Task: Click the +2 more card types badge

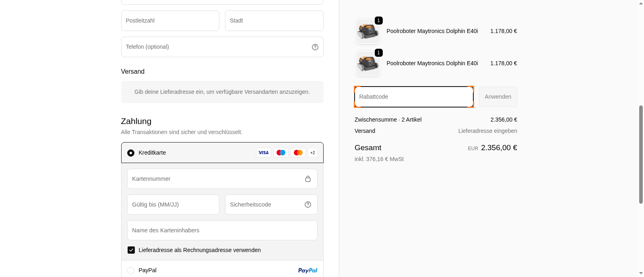Action: tap(313, 153)
